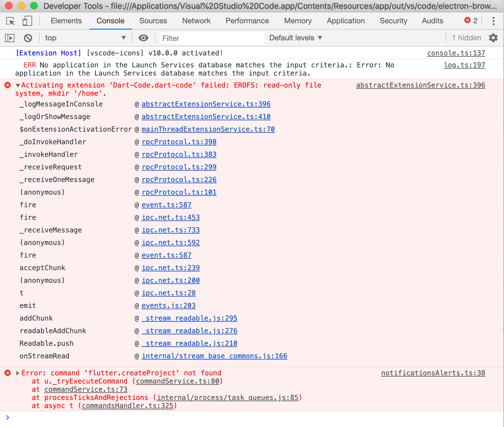Screen dimensions: 504x427
Task: Click the console prompt input line
Action: (x=252, y=418)
